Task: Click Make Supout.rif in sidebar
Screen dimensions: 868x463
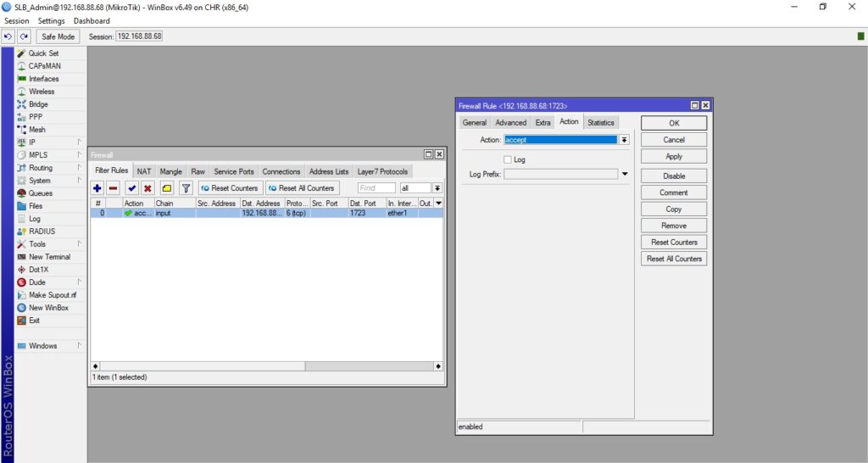Action: pos(53,295)
